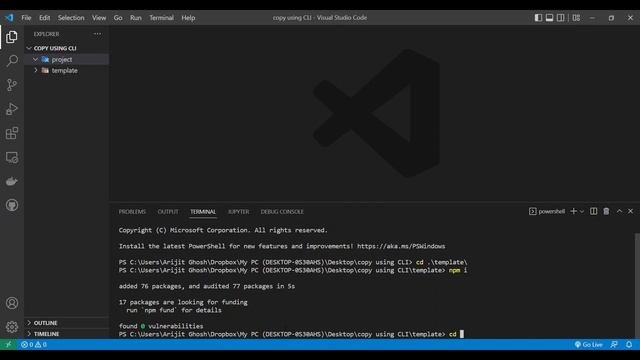Open the feedback icon in status bar
Image resolution: width=640 pixels, height=360 pixels.
coord(614,344)
